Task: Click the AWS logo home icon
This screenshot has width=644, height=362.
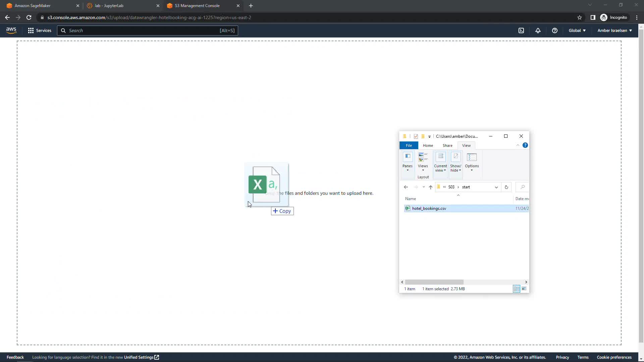Action: click(x=11, y=31)
